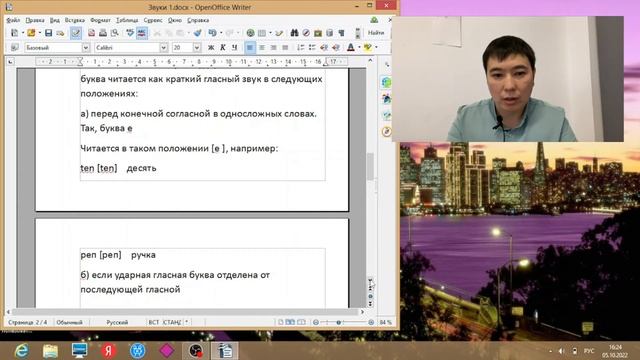Toggle italic К formatting

223,48
